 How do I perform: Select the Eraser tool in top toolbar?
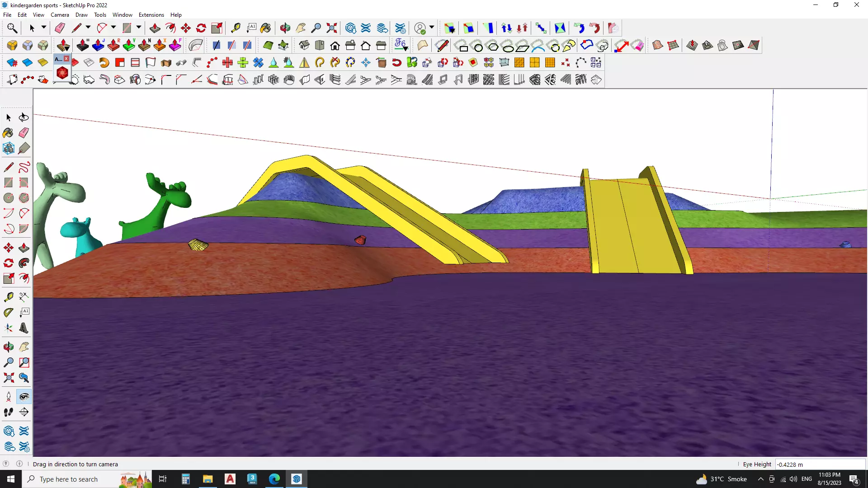(x=60, y=28)
